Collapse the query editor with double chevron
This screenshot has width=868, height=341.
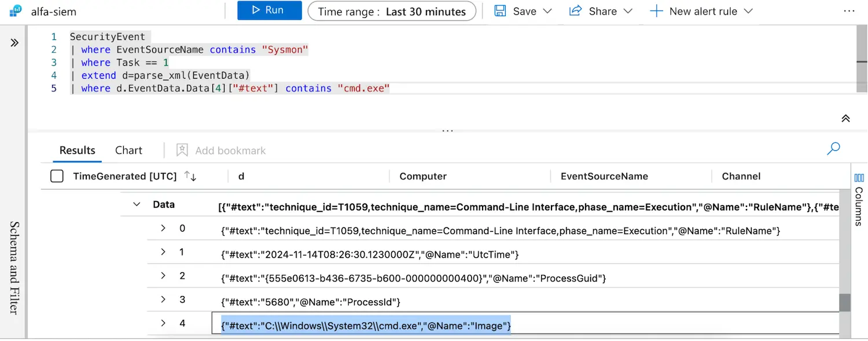click(845, 118)
